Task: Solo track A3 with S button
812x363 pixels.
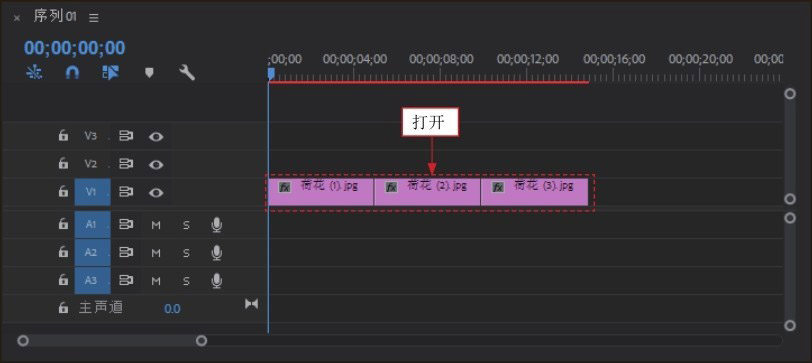Action: (x=186, y=281)
